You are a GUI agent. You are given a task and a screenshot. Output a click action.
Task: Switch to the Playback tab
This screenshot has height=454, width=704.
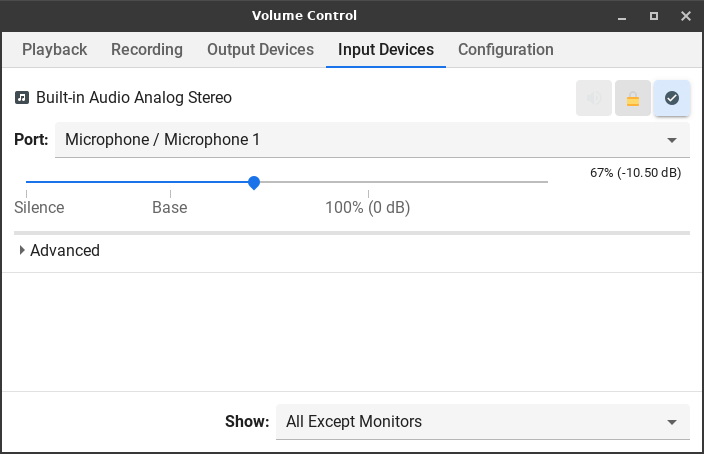[55, 50]
